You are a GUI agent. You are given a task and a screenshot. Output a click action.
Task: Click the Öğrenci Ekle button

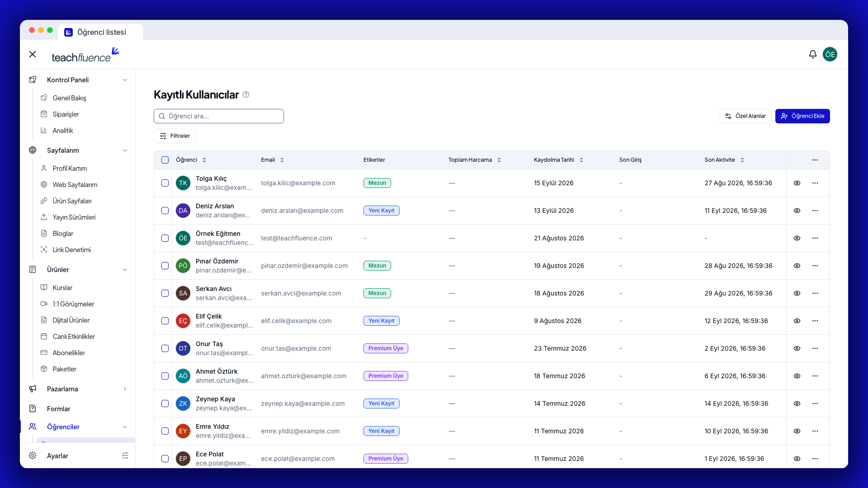coord(802,116)
